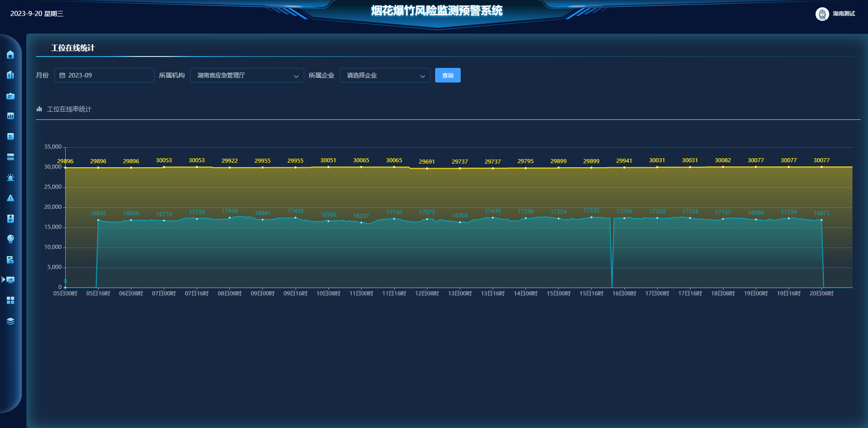The width and height of the screenshot is (868, 428).
Task: Open the home icon in sidebar
Action: point(10,55)
